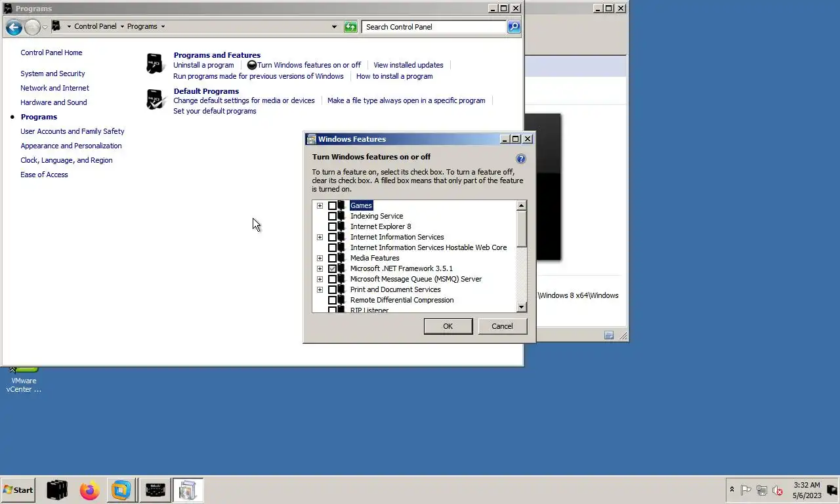The image size is (840, 504).
Task: Click the Windows Features help icon
Action: pos(521,159)
